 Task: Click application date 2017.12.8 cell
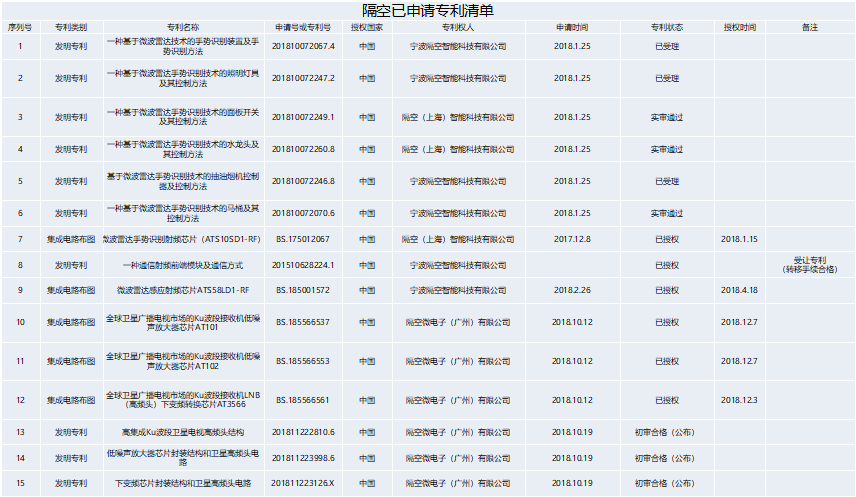pyautogui.click(x=571, y=240)
